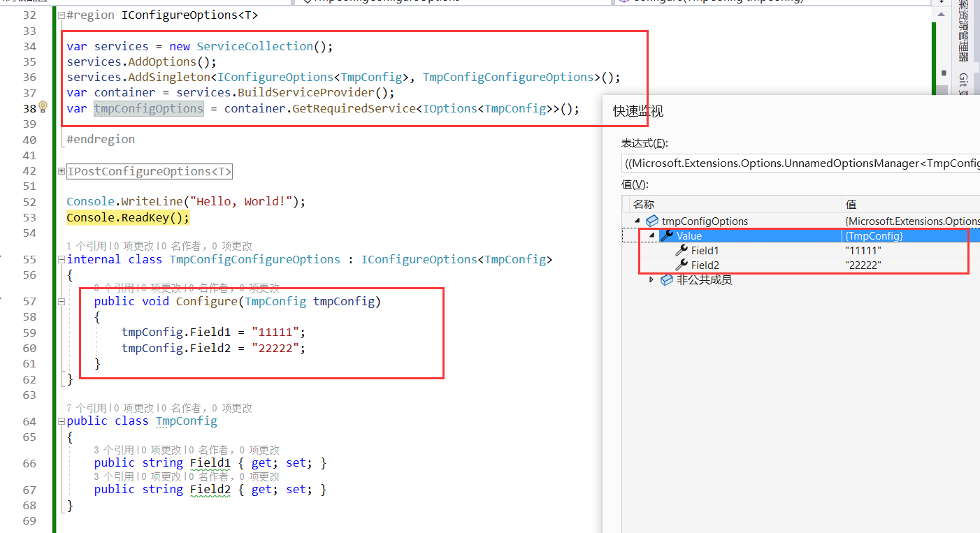The height and width of the screenshot is (533, 980).
Task: Click the "7 个引用" CodeLens link
Action: point(87,408)
